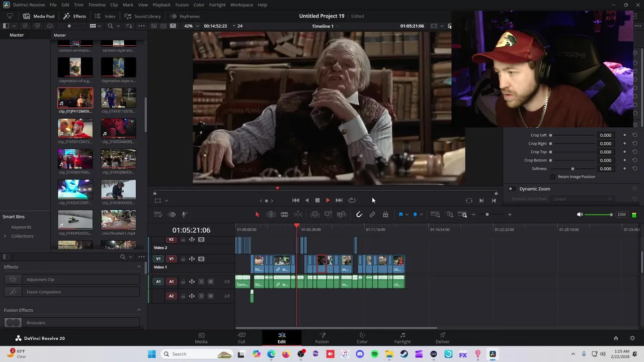The width and height of the screenshot is (644, 362).
Task: Toggle DIM audio button
Action: pos(622,215)
